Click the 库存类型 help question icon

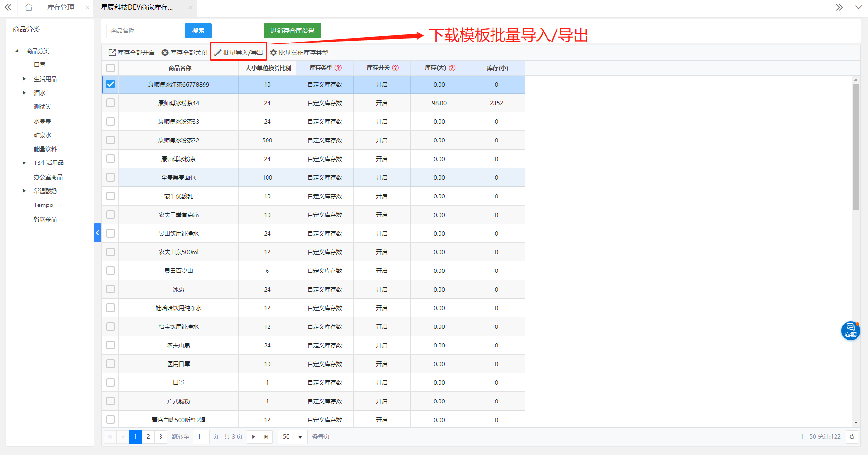click(x=338, y=68)
